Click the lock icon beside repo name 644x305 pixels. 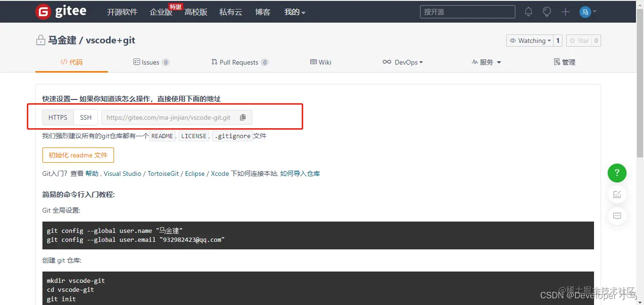pos(41,41)
